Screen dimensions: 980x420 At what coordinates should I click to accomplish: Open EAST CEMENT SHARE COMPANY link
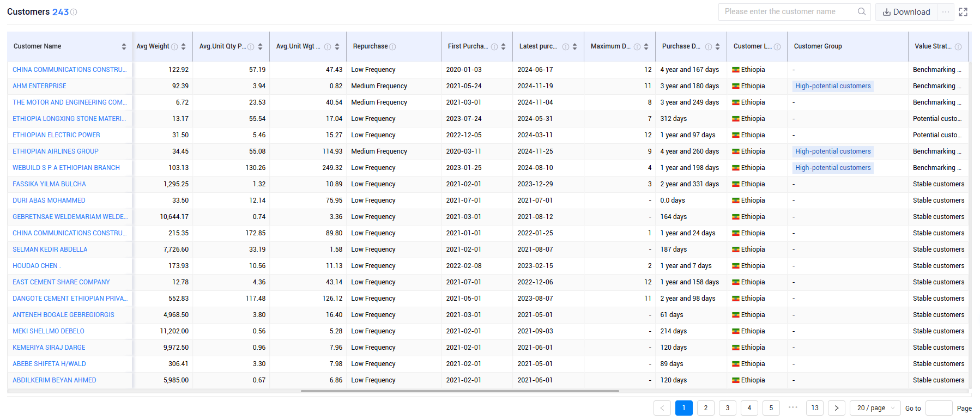click(61, 282)
